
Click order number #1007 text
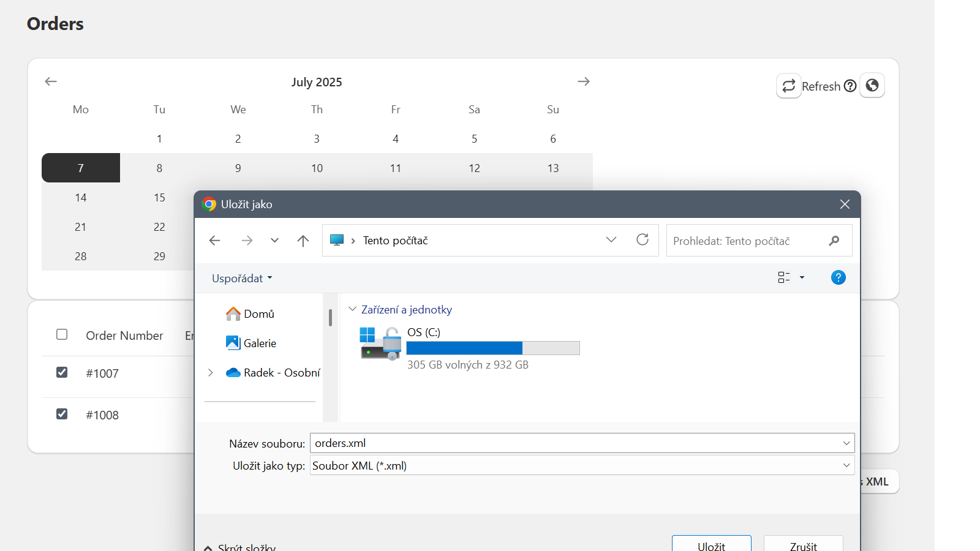(x=102, y=373)
